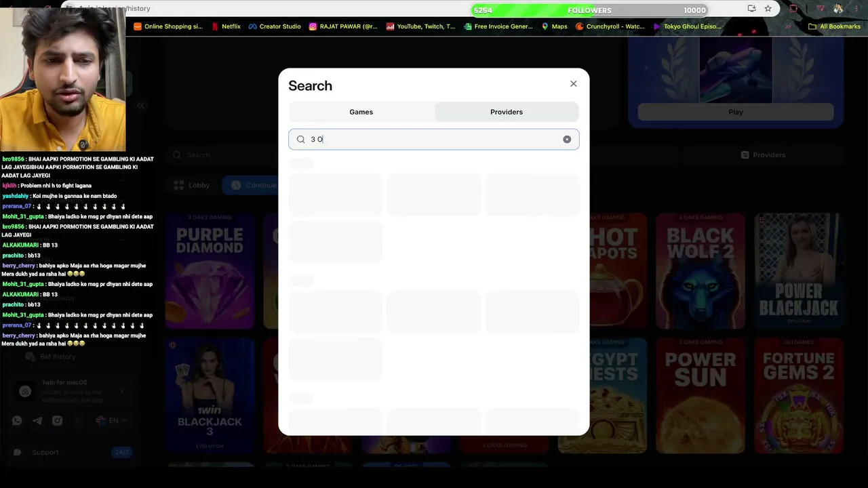Open Support chat in the sidebar
The image size is (868, 488).
coord(71,452)
